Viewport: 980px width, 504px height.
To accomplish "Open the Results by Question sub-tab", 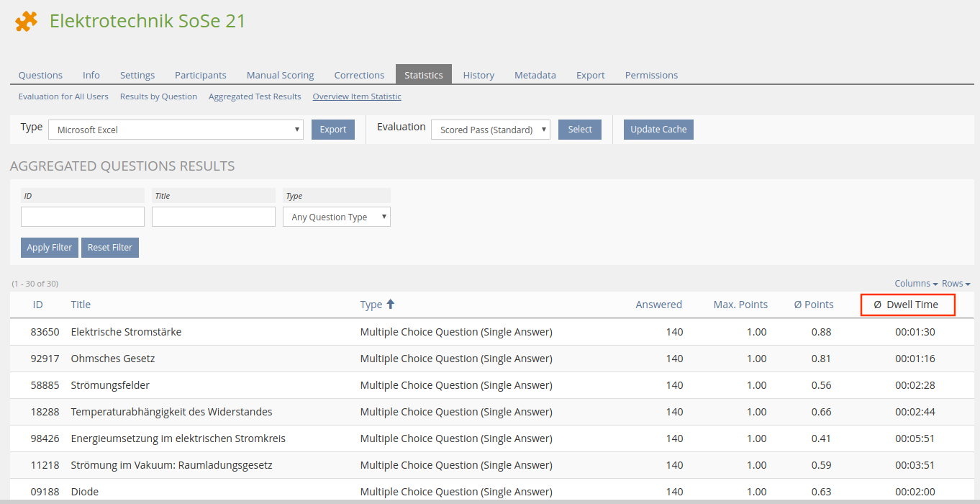I will point(158,96).
